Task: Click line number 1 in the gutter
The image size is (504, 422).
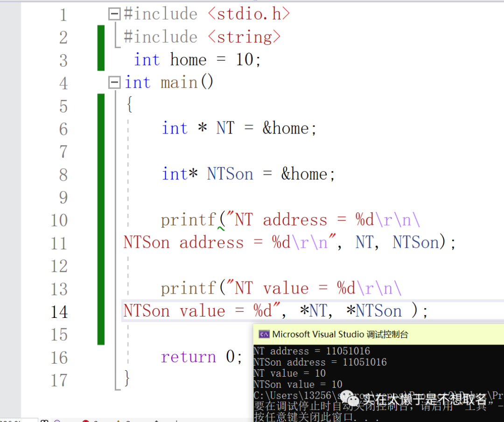Action: [63, 15]
